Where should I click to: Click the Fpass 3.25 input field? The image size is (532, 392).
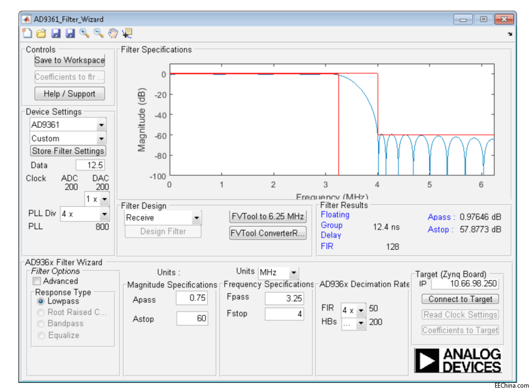(x=284, y=298)
